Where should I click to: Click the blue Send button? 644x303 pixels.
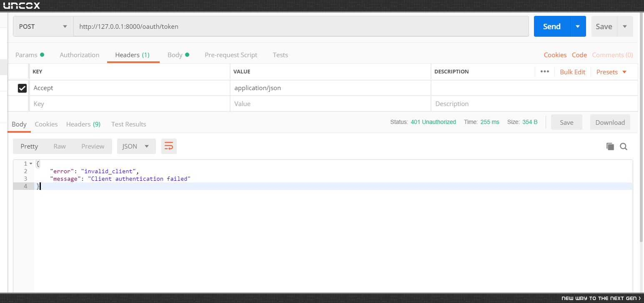click(551, 26)
